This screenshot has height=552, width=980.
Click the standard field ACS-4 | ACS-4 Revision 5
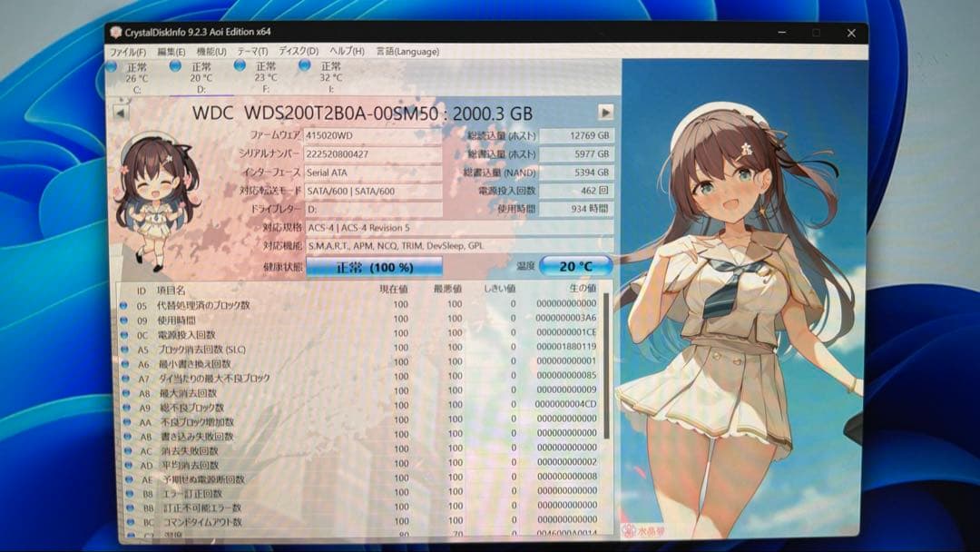pos(459,228)
